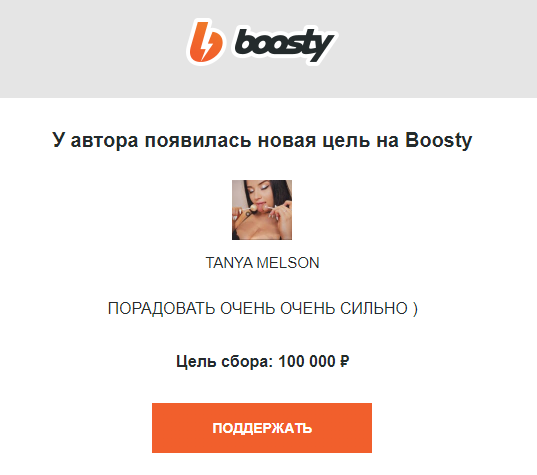537x475 pixels.
Task: Click the word Boosty in the headline
Action: pos(439,140)
